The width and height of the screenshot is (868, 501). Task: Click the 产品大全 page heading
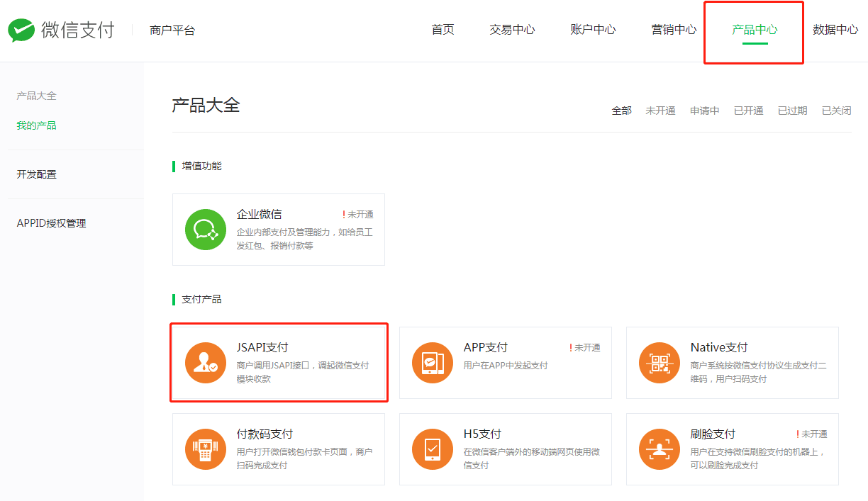point(206,106)
